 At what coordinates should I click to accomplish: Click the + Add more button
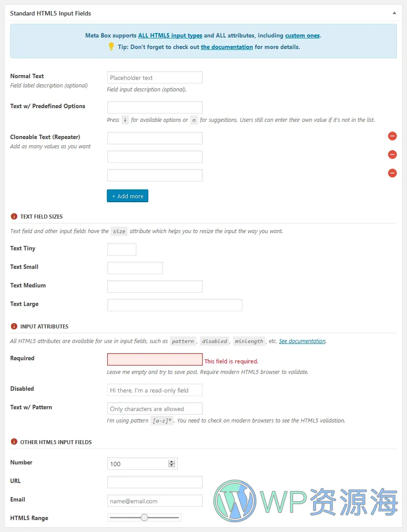pos(128,196)
